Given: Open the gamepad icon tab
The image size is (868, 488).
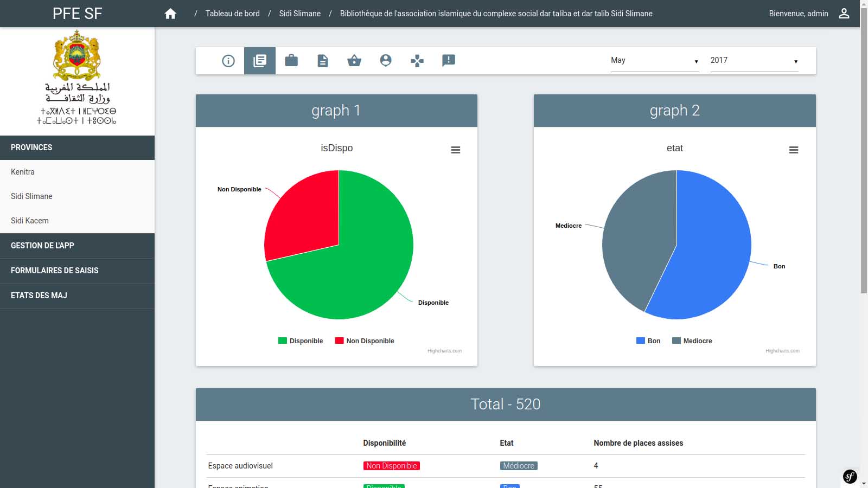Looking at the screenshot, I should point(417,61).
